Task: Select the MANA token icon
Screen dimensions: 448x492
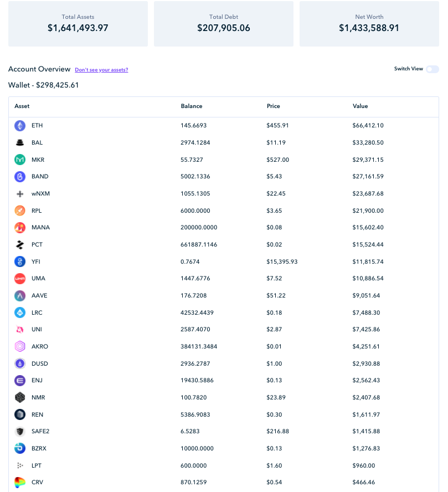Action: [x=20, y=228]
